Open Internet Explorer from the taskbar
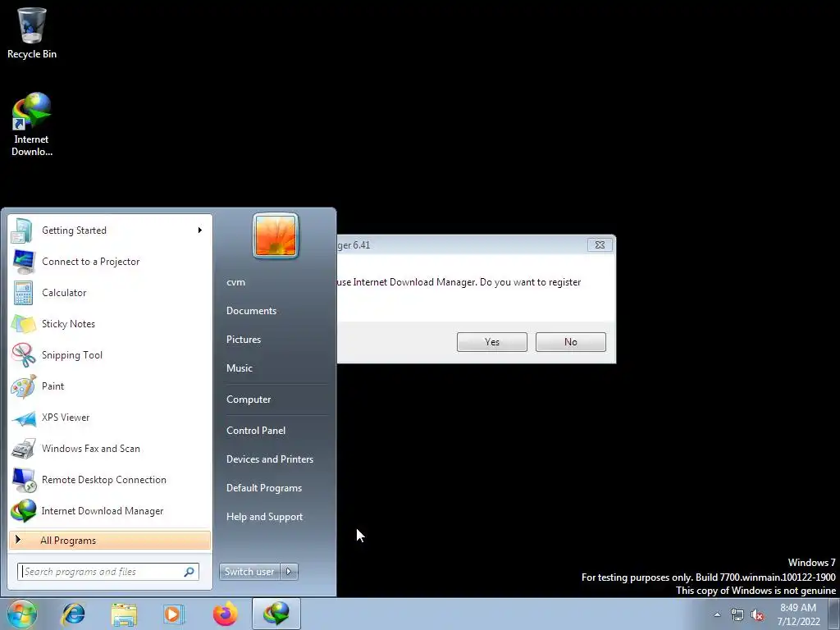840x630 pixels. coord(73,614)
